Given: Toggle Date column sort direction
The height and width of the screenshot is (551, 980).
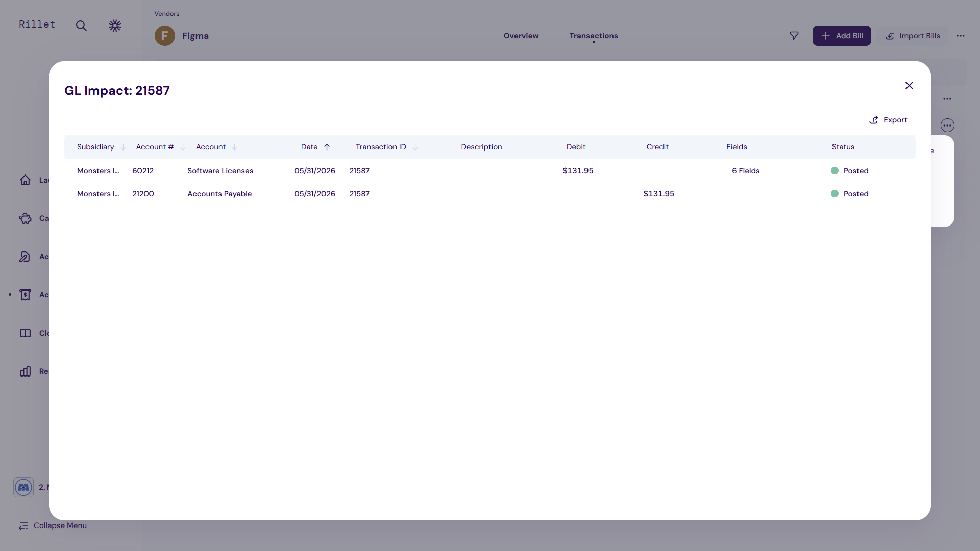Looking at the screenshot, I should [x=327, y=147].
